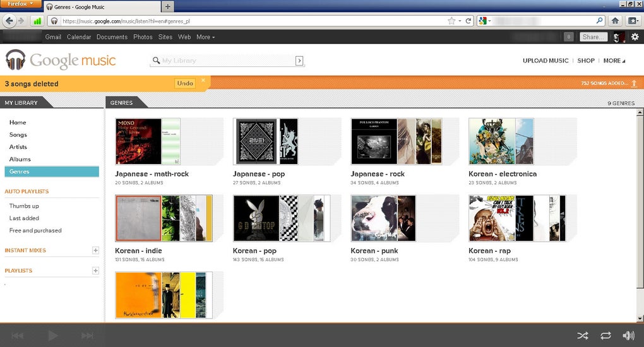Click the search magnifier in My Library box
644x347 pixels.
point(156,61)
